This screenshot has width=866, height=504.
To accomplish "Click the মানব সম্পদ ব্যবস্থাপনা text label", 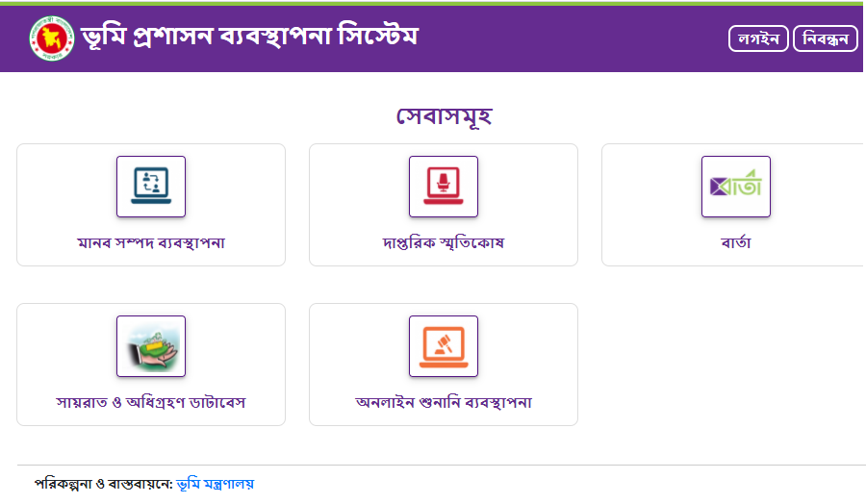I will tap(151, 243).
